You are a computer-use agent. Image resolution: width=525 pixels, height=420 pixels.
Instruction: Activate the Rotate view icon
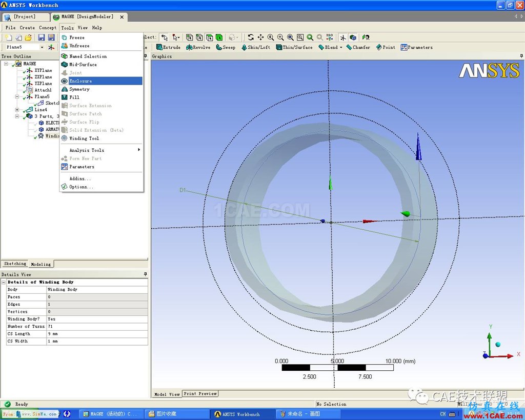[x=250, y=37]
